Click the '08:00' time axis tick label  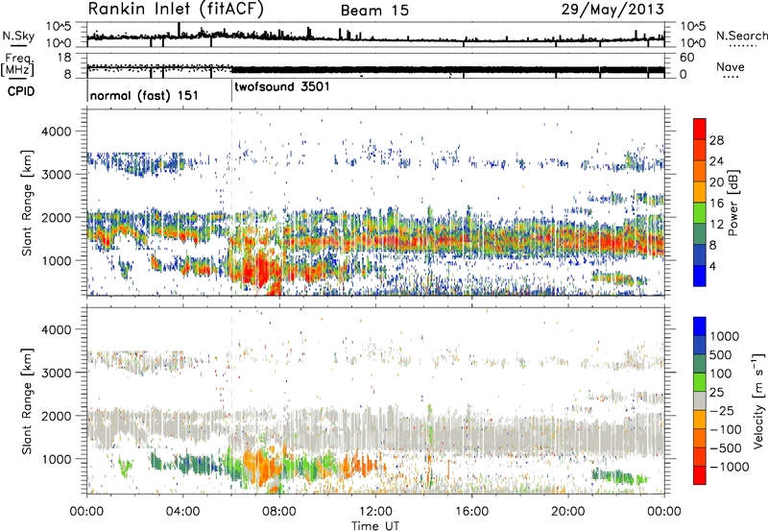point(279,512)
